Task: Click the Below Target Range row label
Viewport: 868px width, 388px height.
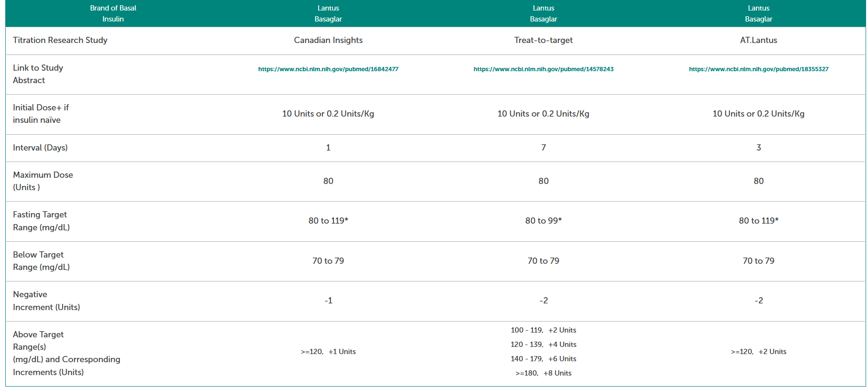Action: point(41,261)
